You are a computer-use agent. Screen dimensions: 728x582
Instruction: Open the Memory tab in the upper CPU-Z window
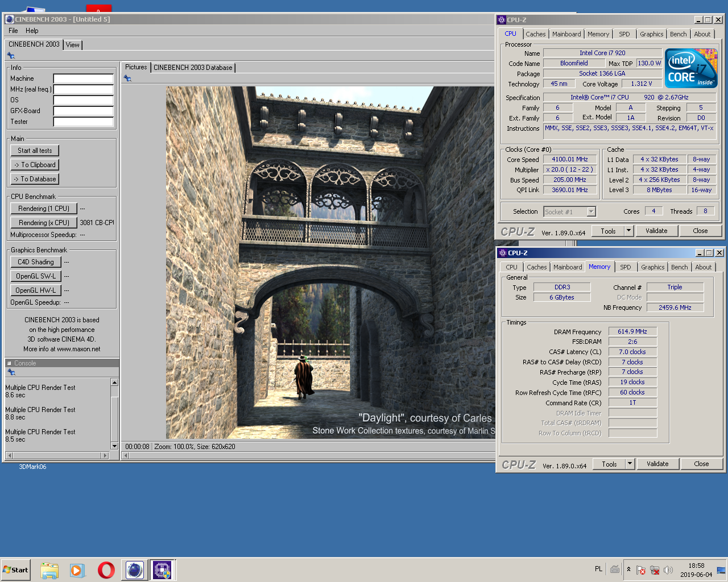(x=598, y=34)
